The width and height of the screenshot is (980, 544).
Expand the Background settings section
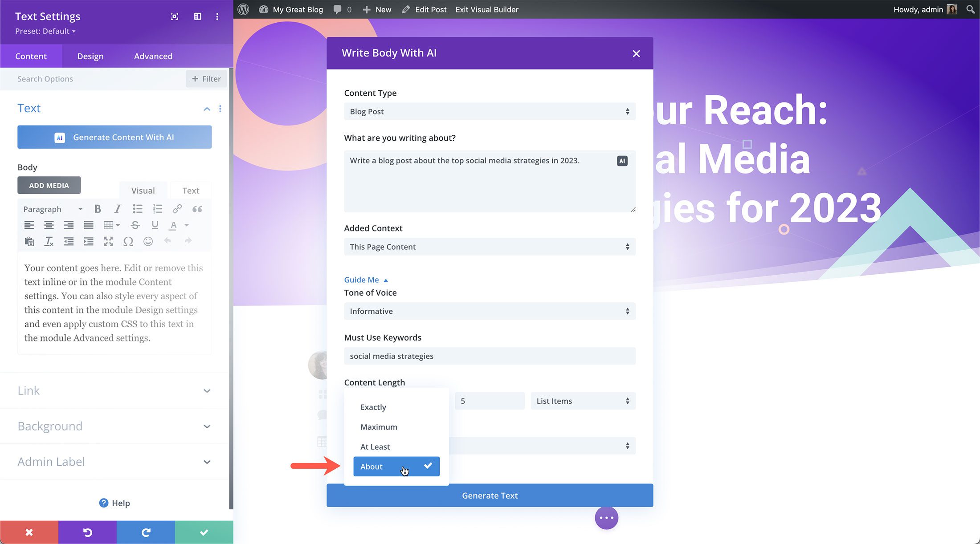click(x=114, y=426)
